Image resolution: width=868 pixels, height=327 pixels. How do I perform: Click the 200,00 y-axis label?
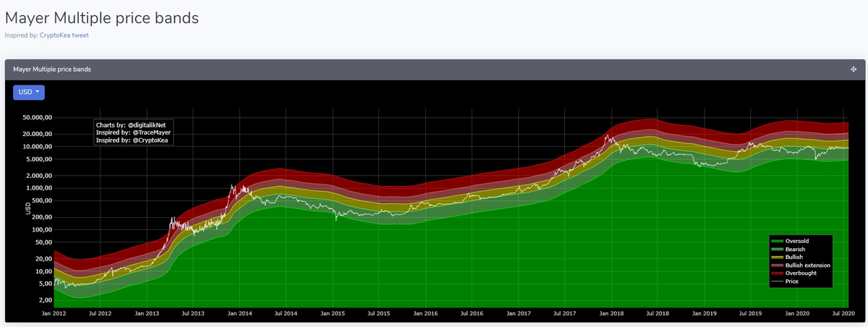point(41,217)
